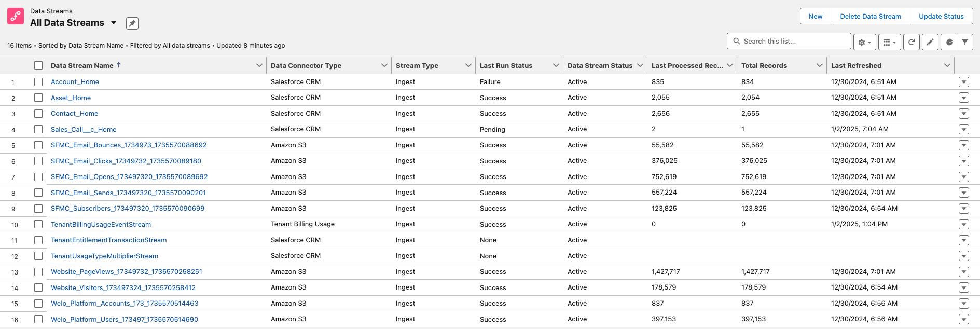Open row actions for Website_Visitors stream

(x=964, y=287)
